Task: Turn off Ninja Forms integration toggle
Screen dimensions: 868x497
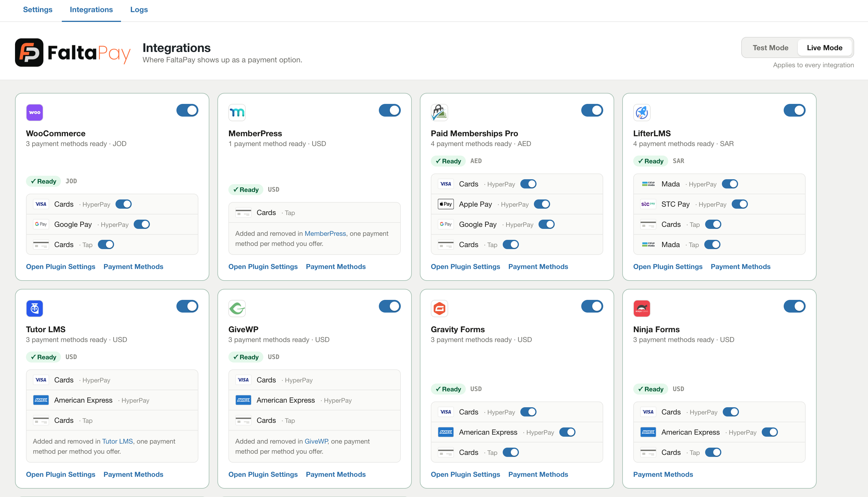Action: (794, 306)
